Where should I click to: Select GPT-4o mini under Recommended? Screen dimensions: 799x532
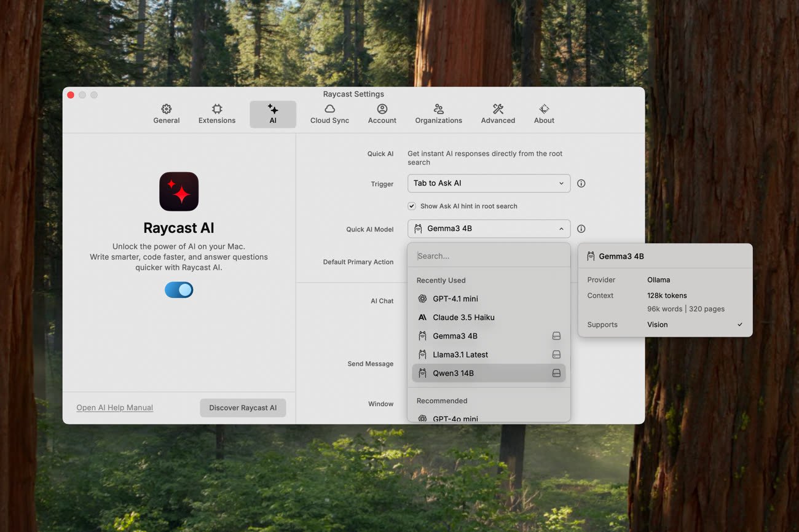(x=489, y=418)
